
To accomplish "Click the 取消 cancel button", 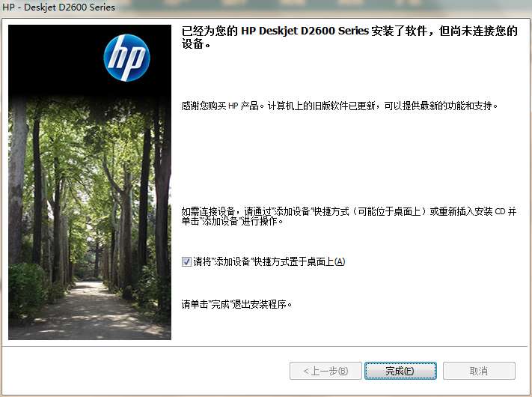I will point(479,371).
